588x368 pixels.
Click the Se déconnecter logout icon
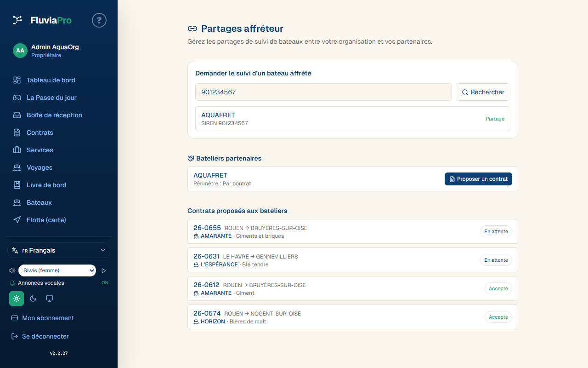[x=15, y=336]
